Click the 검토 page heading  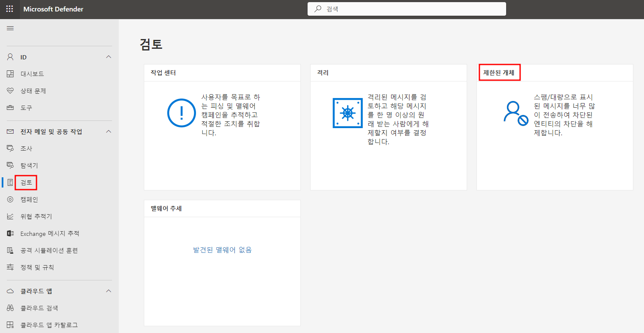[151, 44]
